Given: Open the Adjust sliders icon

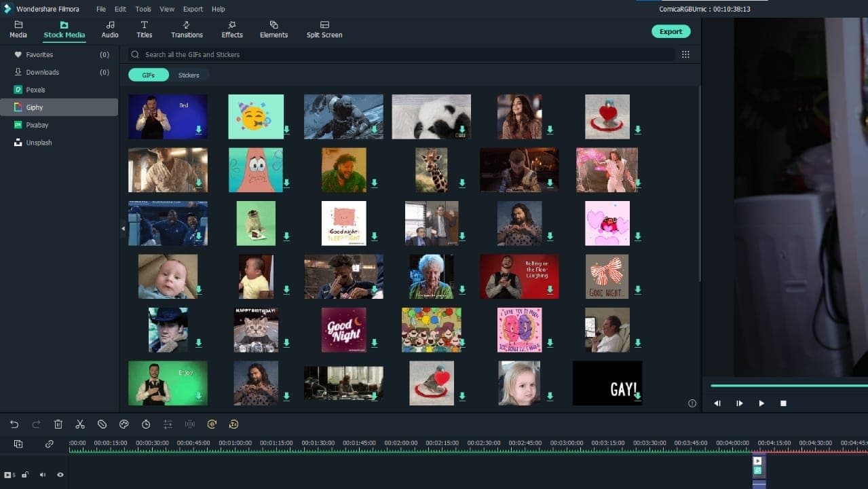Looking at the screenshot, I should 168,424.
